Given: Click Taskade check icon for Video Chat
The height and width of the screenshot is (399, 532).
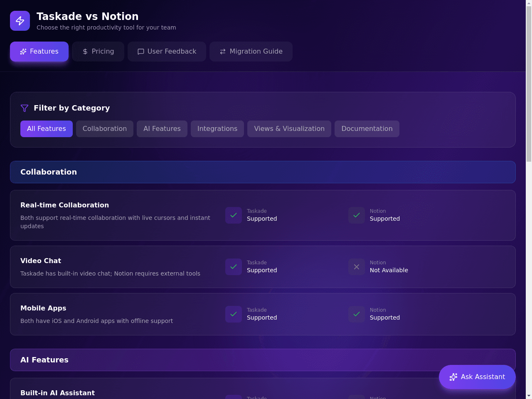Looking at the screenshot, I should (x=234, y=267).
